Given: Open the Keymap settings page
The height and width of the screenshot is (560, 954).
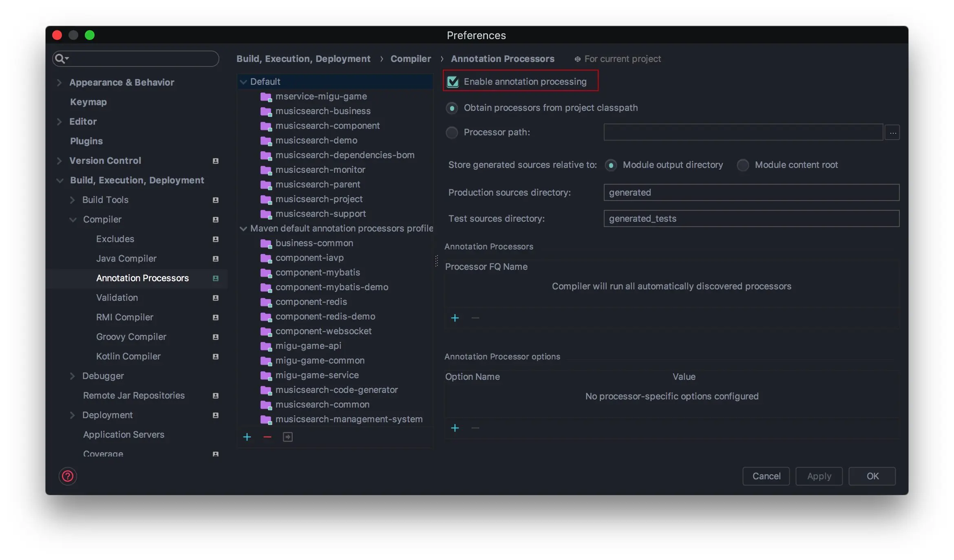Looking at the screenshot, I should pos(88,102).
